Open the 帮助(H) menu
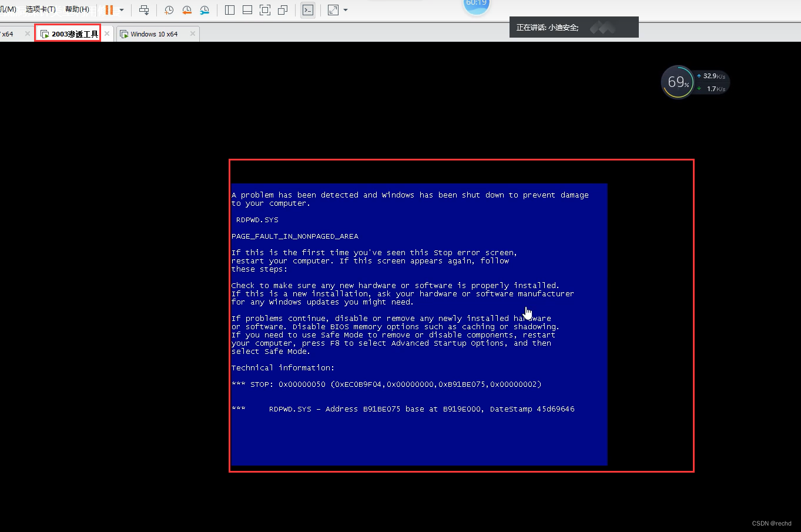The width and height of the screenshot is (801, 532). click(77, 9)
